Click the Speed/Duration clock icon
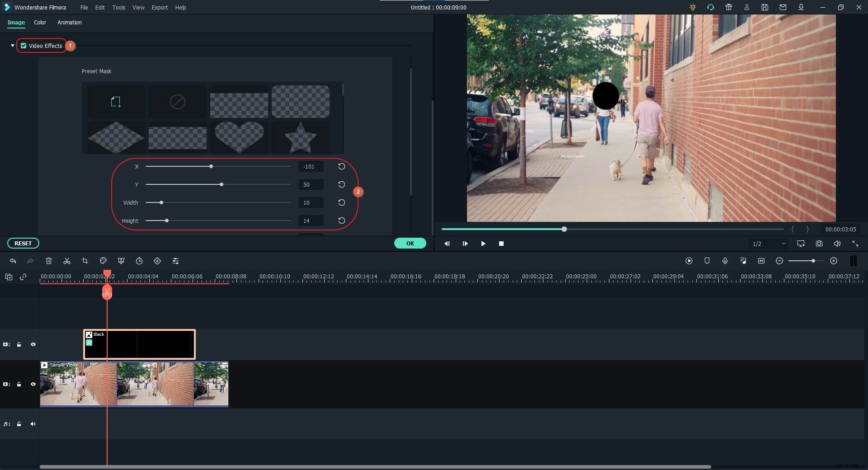868x470 pixels. 139,261
